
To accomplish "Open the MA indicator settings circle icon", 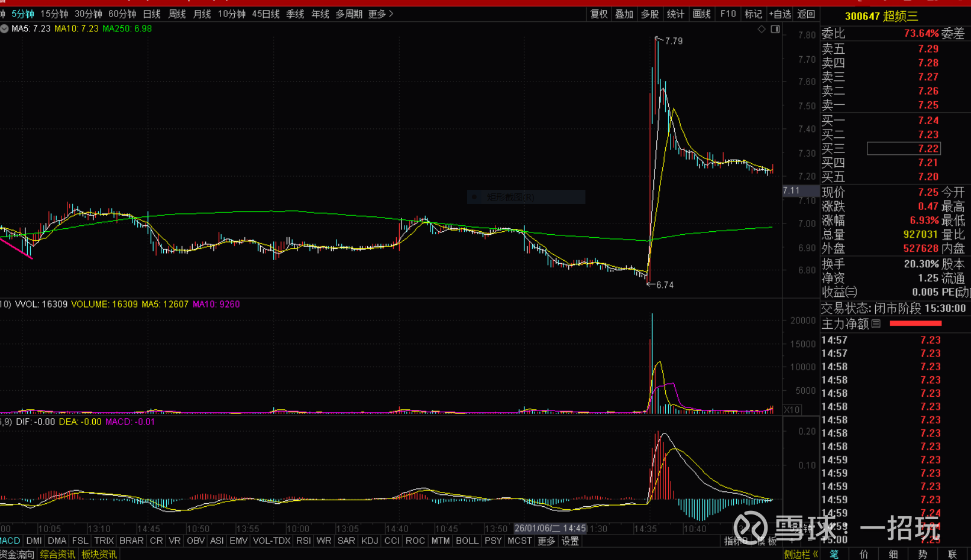I will [4, 28].
